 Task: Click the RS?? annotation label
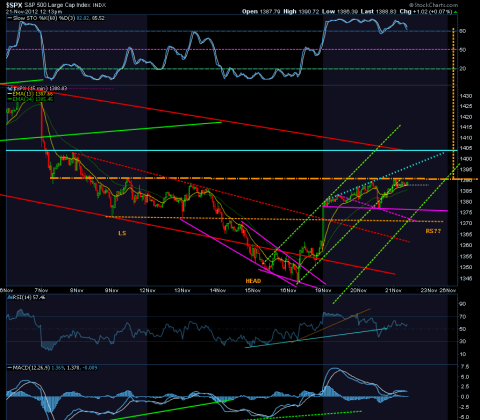click(433, 231)
